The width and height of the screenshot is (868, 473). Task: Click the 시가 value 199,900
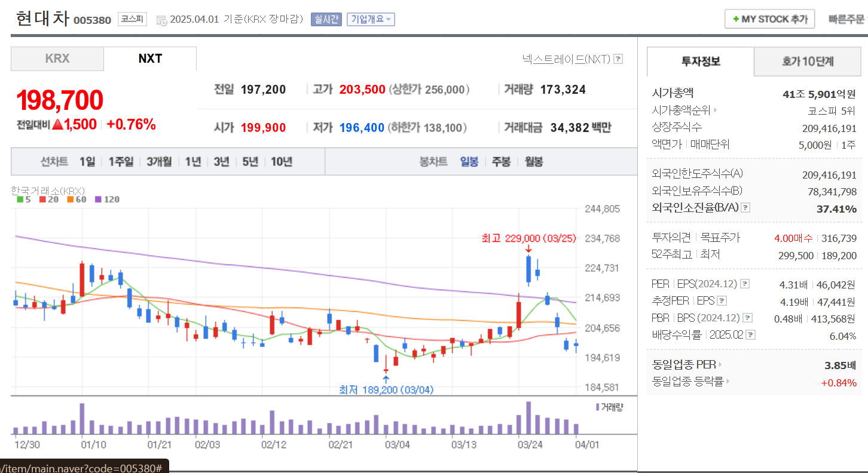(263, 128)
